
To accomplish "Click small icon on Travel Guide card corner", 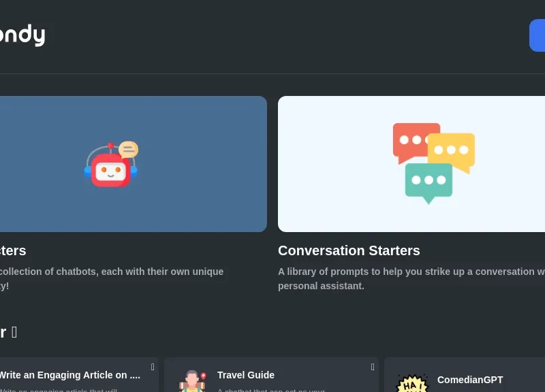I will [373, 367].
